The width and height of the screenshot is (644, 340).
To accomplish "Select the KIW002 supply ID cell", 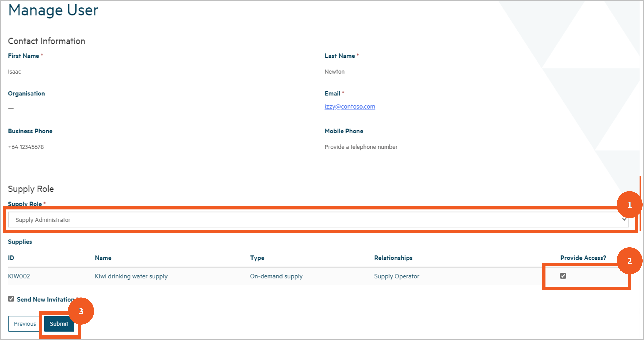I will (19, 276).
